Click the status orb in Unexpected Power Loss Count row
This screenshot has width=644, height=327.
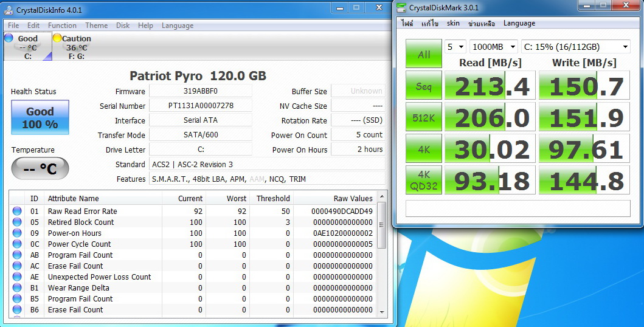pyautogui.click(x=17, y=277)
